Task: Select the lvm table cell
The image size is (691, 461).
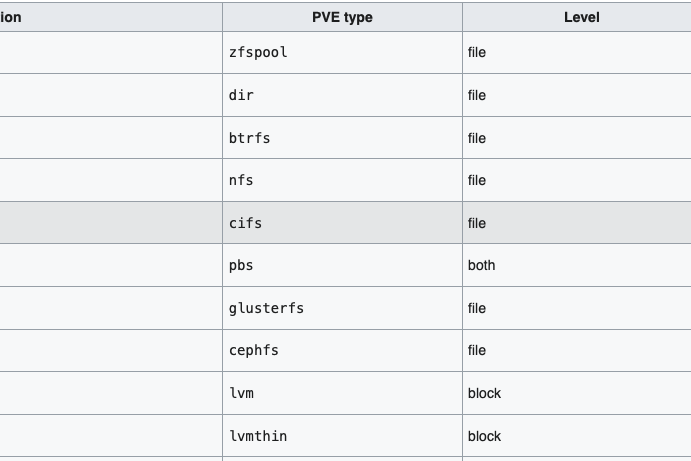Action: [241, 393]
